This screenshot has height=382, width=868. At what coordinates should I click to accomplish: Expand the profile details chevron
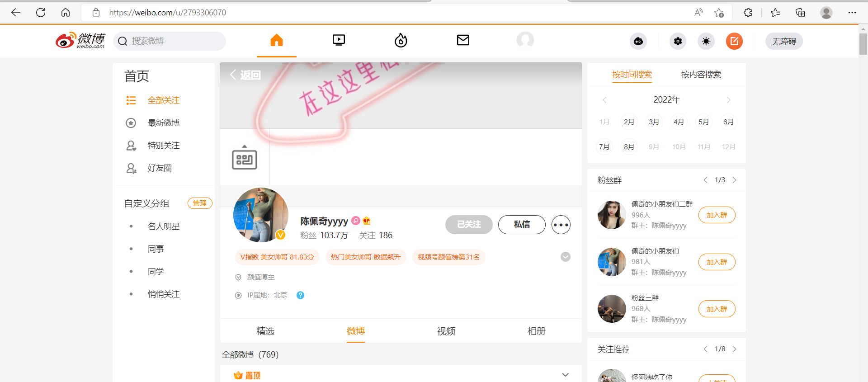click(x=565, y=257)
